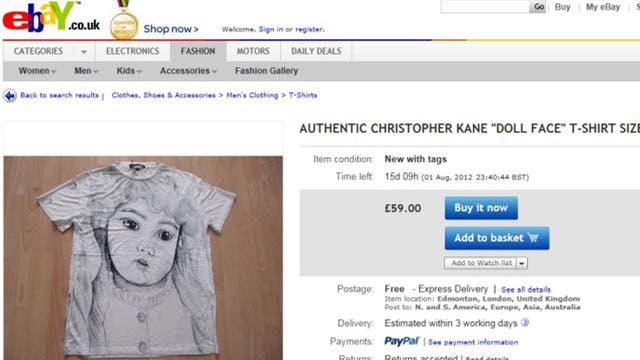640x360 pixels.
Task: Expand the Women fashion menu
Action: [x=37, y=71]
